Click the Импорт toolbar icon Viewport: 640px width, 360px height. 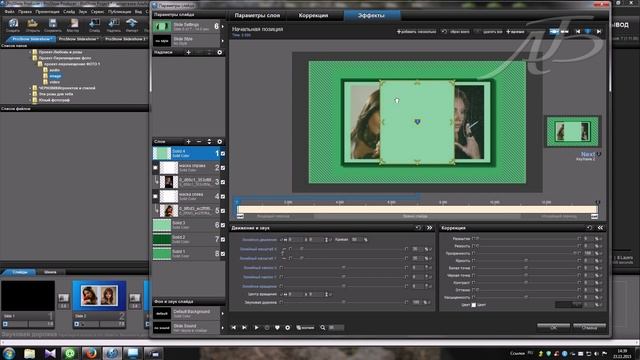pos(131,24)
